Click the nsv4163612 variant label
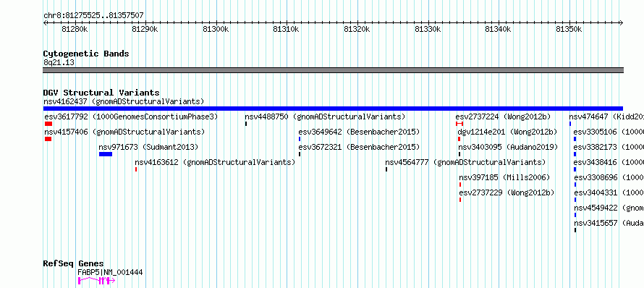 (215, 162)
